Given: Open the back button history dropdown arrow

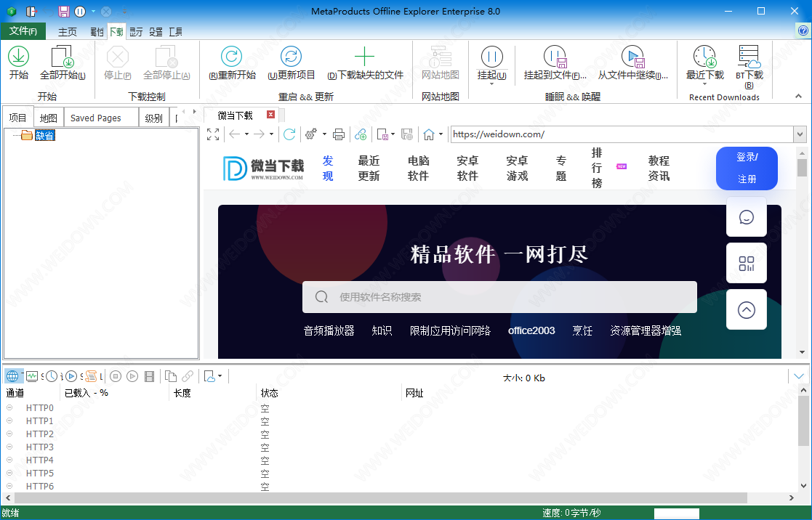Looking at the screenshot, I should pos(246,134).
